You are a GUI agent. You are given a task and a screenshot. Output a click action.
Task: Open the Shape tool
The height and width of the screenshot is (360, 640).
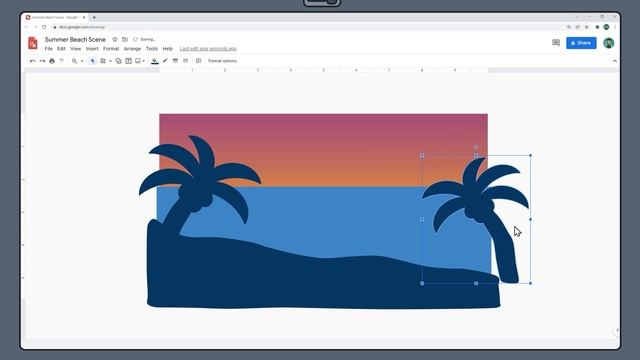pos(118,61)
